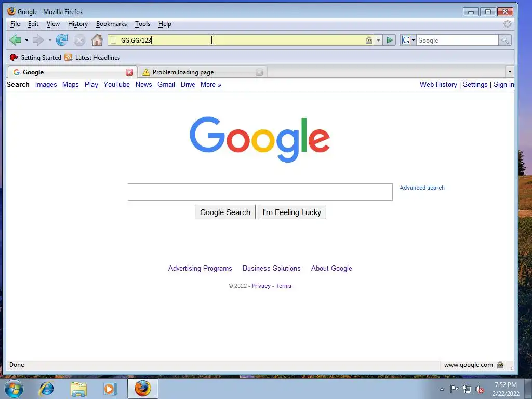Switch to Problem loading page tab
The image size is (532, 399).
point(203,72)
